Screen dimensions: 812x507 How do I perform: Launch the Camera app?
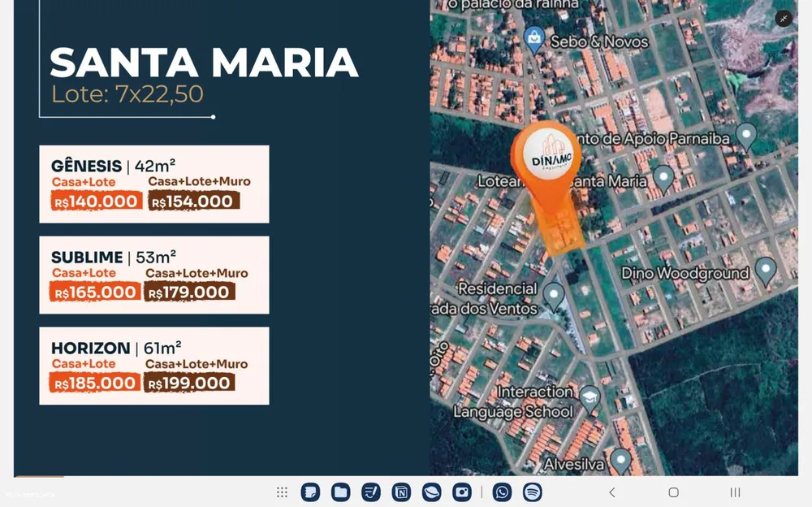click(462, 492)
